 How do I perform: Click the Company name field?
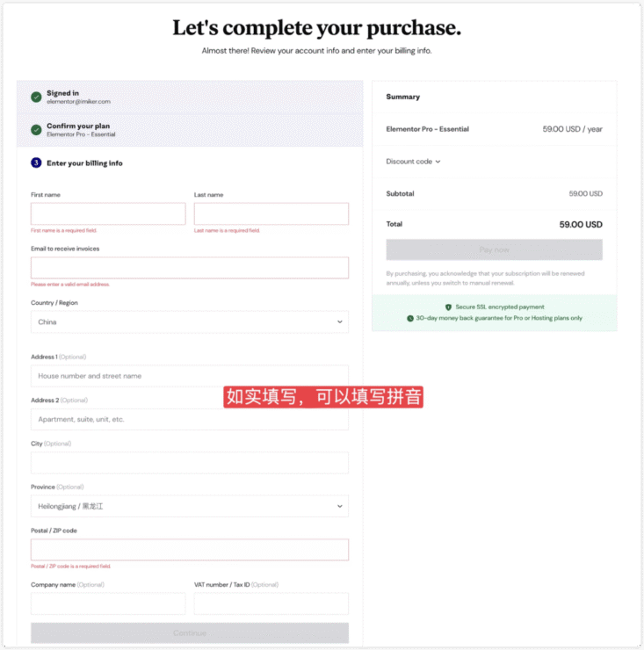(108, 603)
